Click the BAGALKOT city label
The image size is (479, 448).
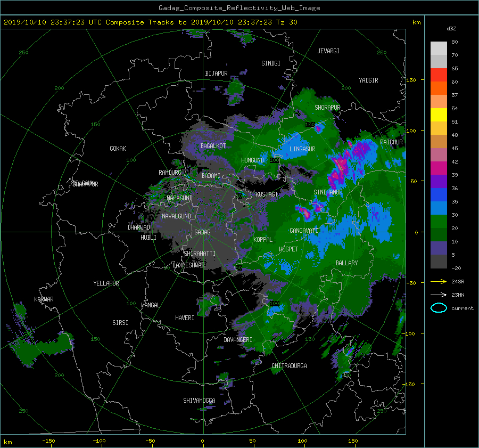tap(213, 146)
